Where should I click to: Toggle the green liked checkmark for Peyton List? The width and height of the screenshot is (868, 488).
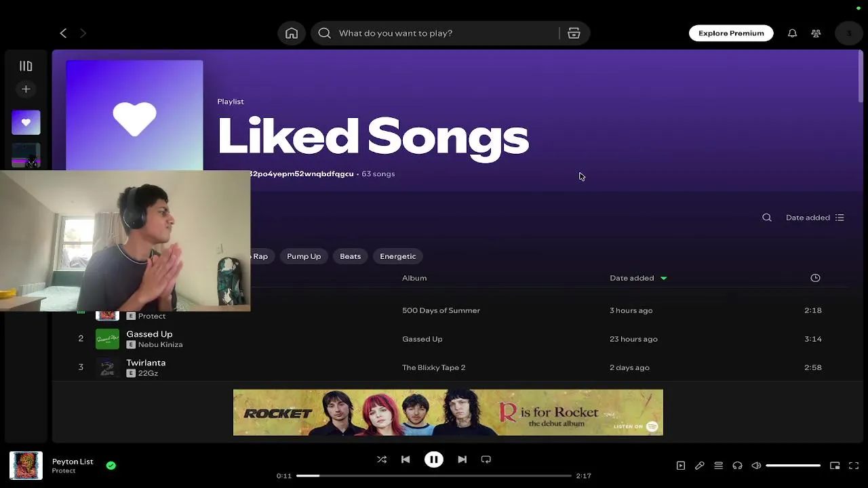tap(111, 466)
